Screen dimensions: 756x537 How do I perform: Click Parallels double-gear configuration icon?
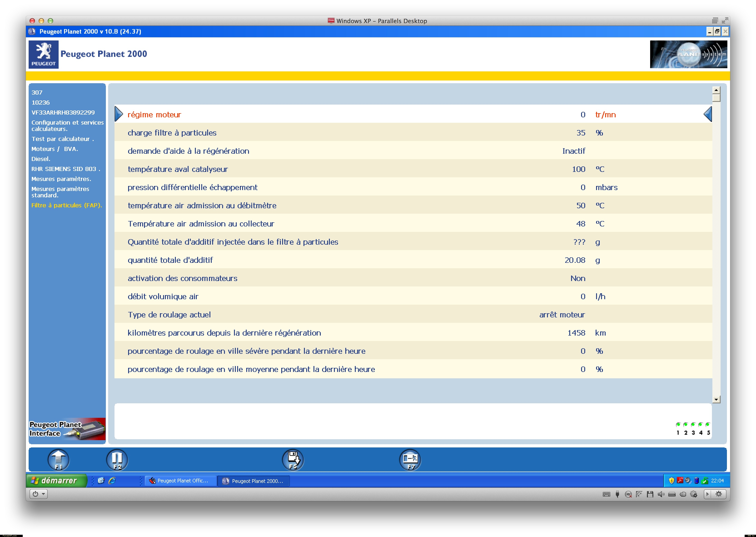[694, 494]
